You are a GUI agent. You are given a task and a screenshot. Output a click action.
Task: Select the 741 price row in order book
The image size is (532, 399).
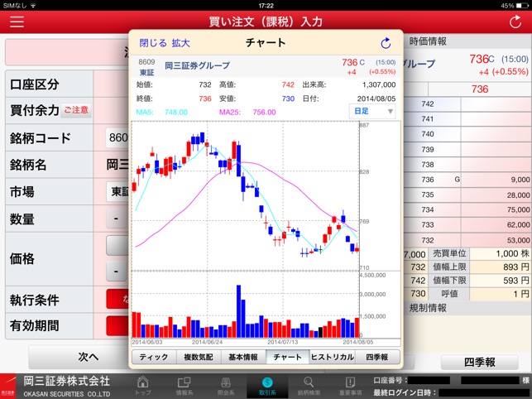click(467, 119)
